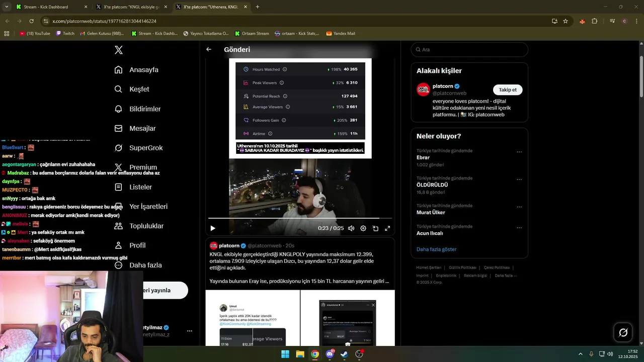Open Acun Ilıcalı trending topic
644x362 pixels.
[430, 233]
